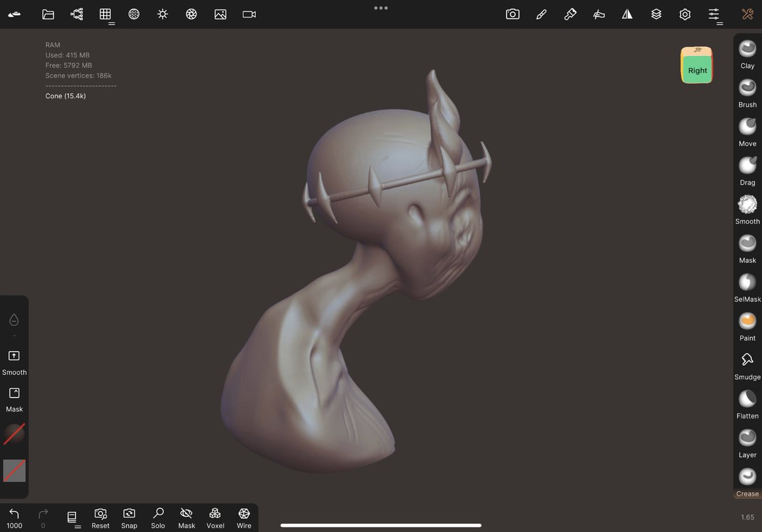Open the Stroke pencil settings
Viewport: 762px width, 532px height.
tap(542, 14)
